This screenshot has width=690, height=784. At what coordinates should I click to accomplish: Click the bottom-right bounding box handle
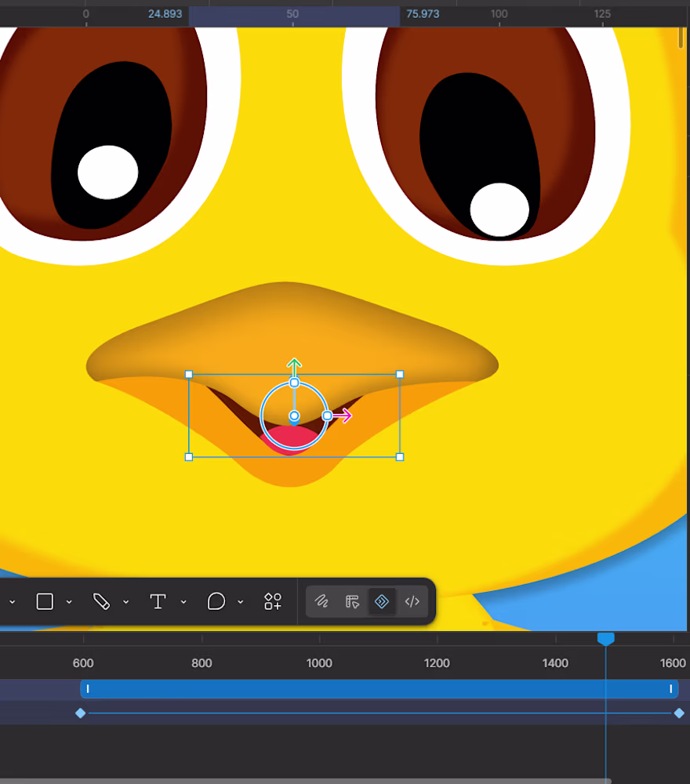400,457
